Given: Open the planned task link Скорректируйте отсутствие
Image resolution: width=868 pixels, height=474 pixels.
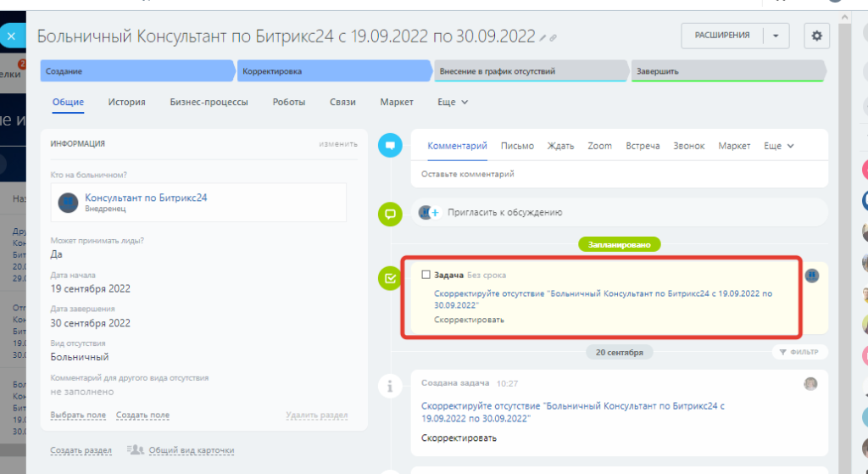Looking at the screenshot, I should coord(603,299).
